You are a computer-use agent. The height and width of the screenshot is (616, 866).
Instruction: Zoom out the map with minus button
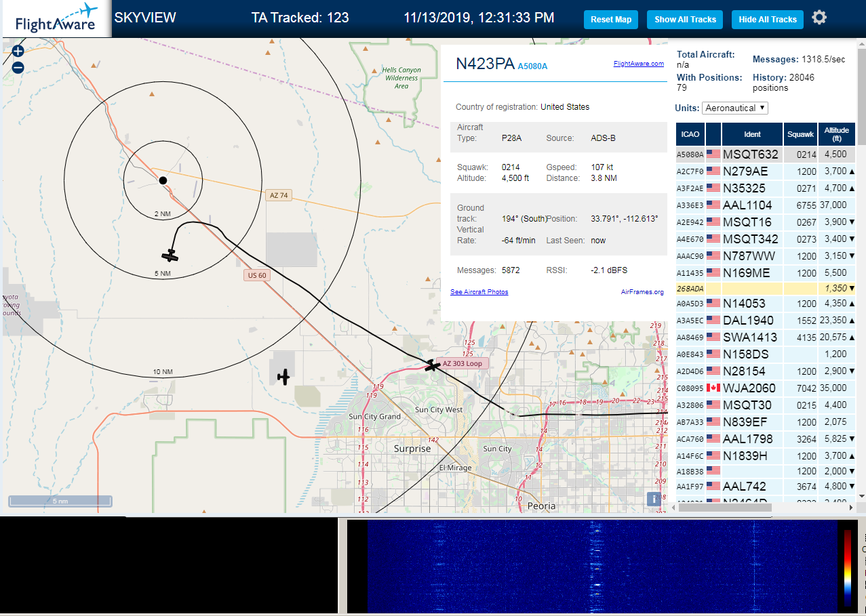point(18,68)
